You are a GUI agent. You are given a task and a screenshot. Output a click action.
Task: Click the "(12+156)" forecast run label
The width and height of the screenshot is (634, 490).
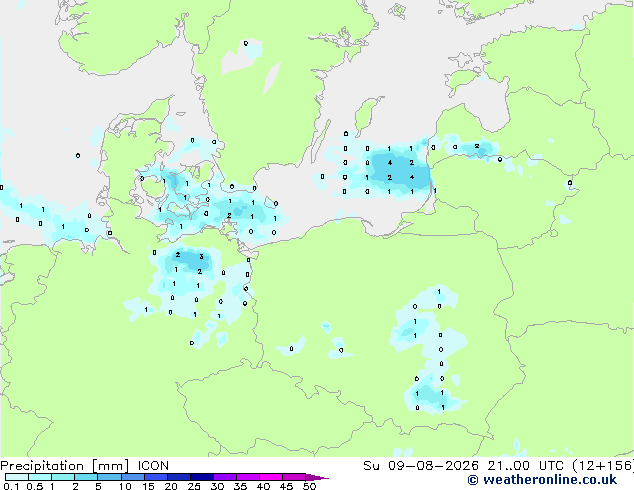(x=603, y=466)
